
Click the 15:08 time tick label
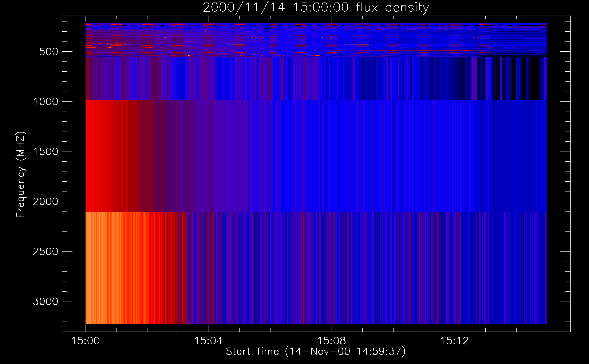coord(332,341)
